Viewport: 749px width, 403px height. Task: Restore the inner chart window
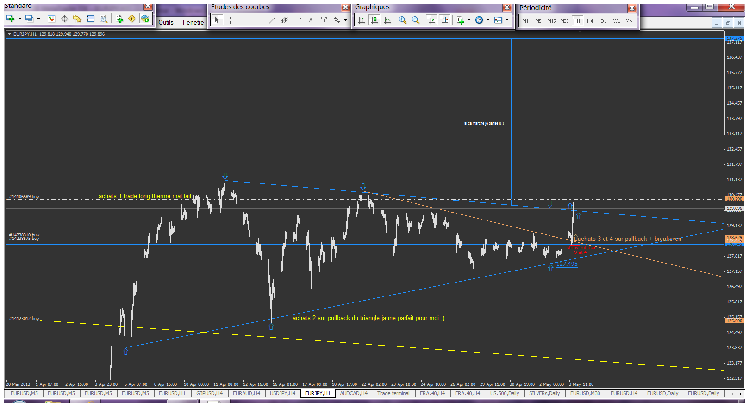coord(728,22)
